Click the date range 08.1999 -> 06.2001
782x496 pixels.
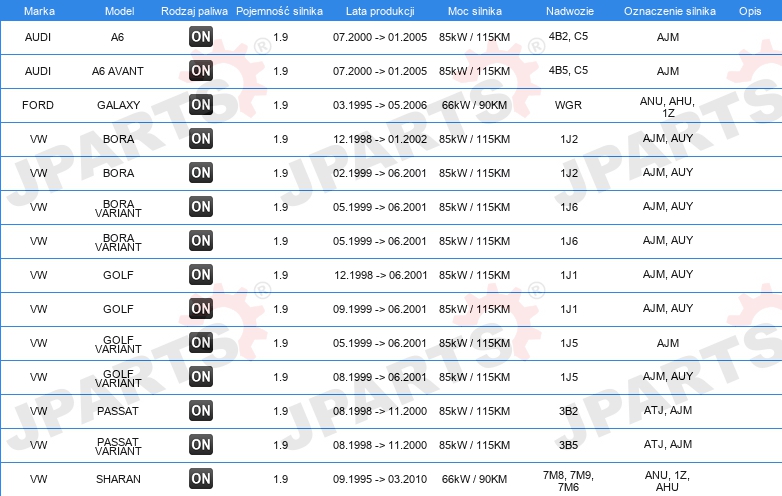pos(380,377)
